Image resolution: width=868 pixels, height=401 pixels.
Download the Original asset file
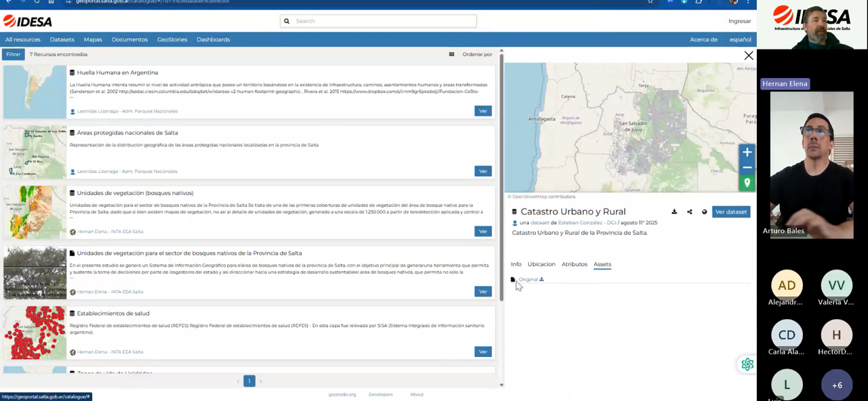coord(541,279)
